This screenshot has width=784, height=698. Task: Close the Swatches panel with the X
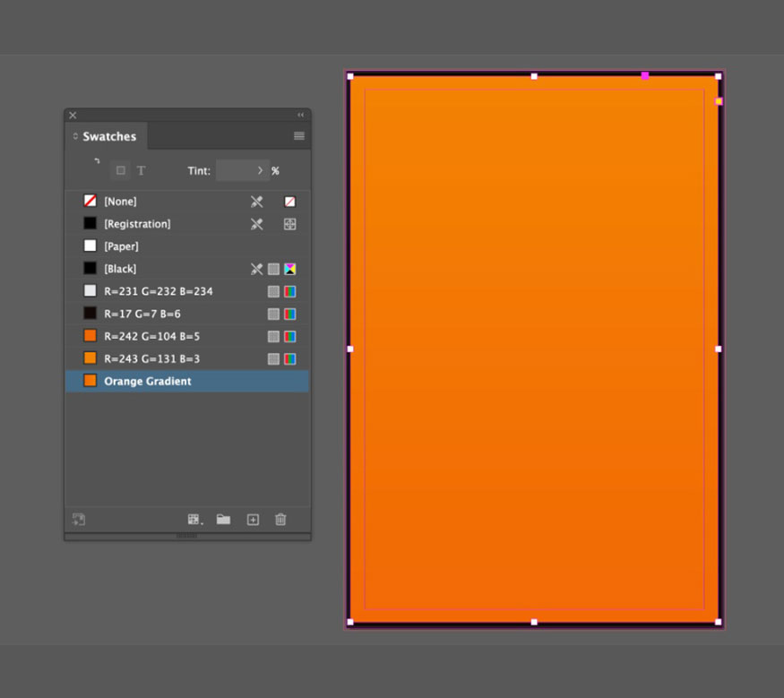(73, 115)
